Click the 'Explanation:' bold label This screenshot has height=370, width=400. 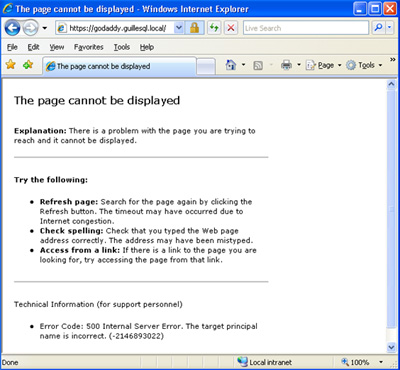[40, 131]
